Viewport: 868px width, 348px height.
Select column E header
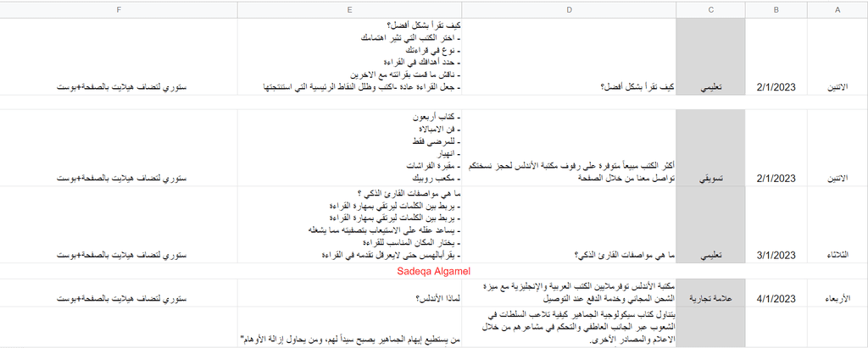click(350, 9)
